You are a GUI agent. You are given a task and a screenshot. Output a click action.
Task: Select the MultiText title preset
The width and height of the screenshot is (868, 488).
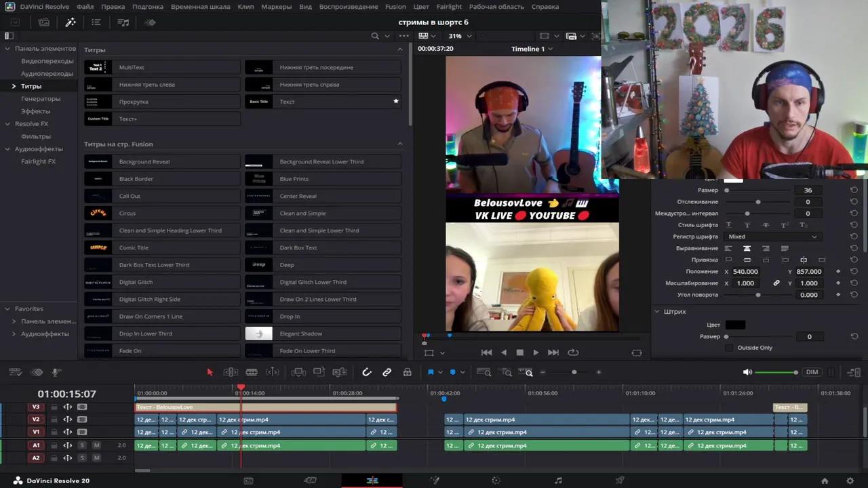[162, 67]
